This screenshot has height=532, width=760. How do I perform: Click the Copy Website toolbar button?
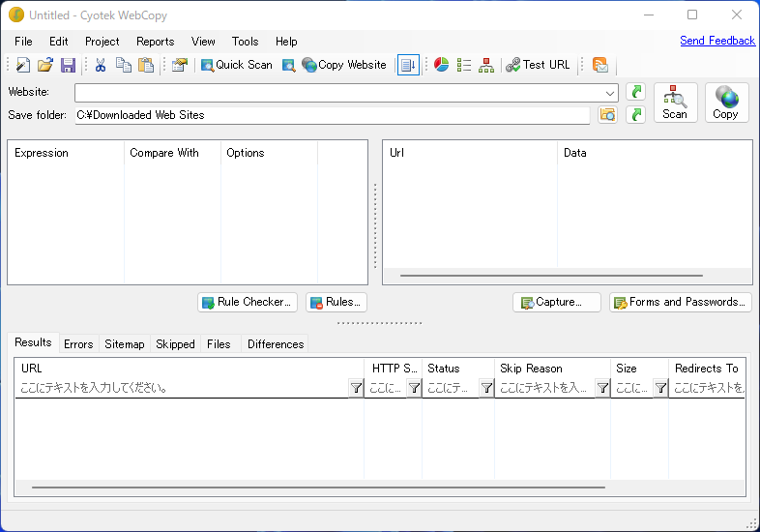click(344, 65)
